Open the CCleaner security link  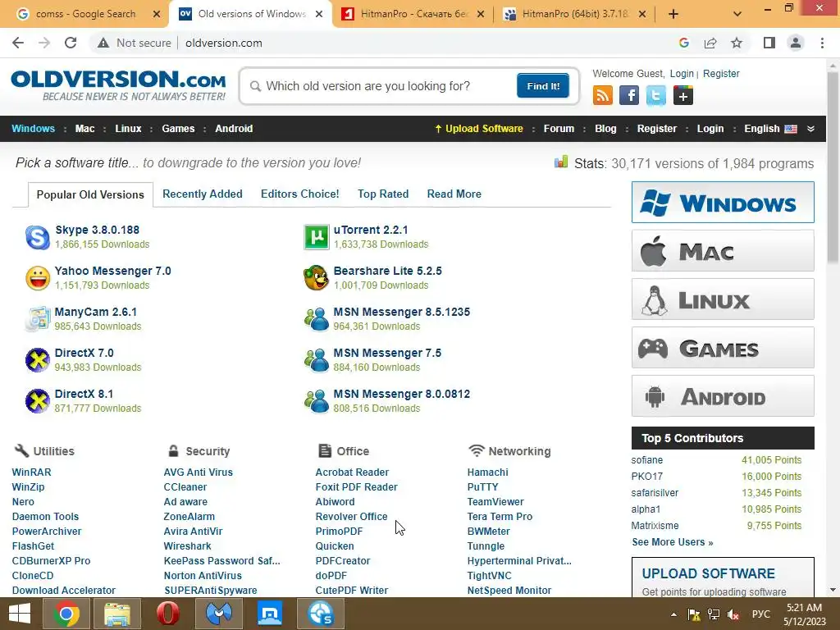(x=185, y=487)
